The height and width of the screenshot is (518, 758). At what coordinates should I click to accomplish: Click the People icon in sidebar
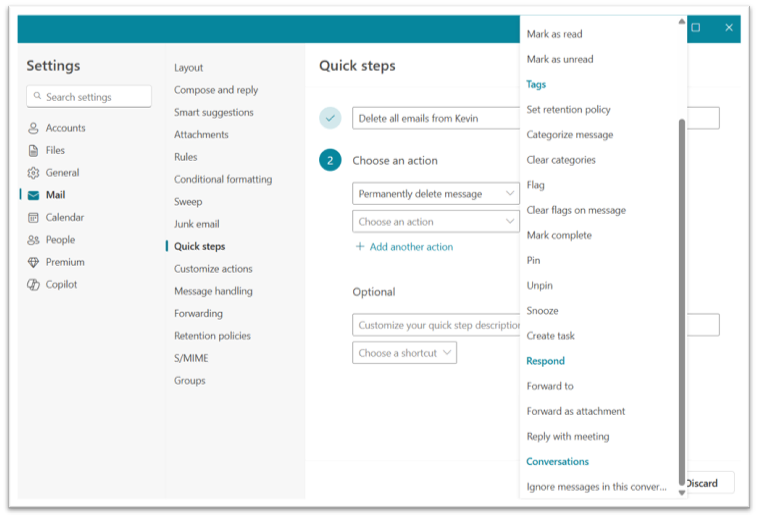coord(33,240)
